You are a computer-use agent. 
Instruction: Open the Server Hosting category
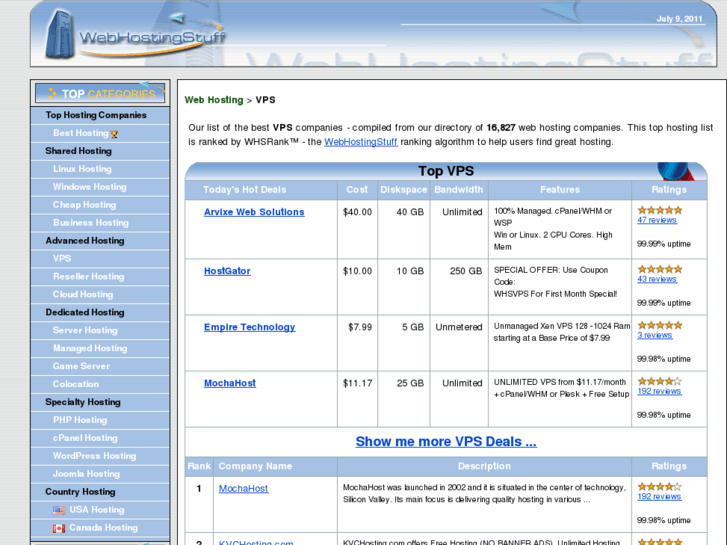click(85, 330)
